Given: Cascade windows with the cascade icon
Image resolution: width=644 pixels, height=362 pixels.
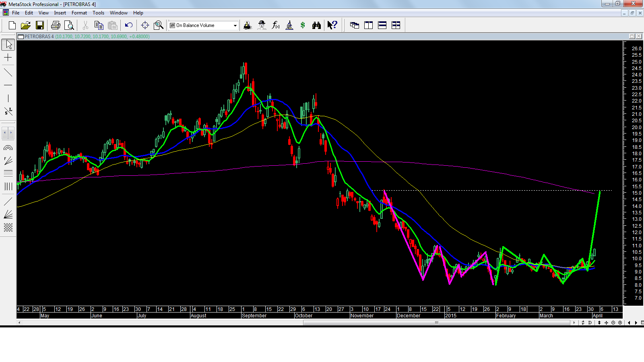Looking at the screenshot, I should coord(355,25).
